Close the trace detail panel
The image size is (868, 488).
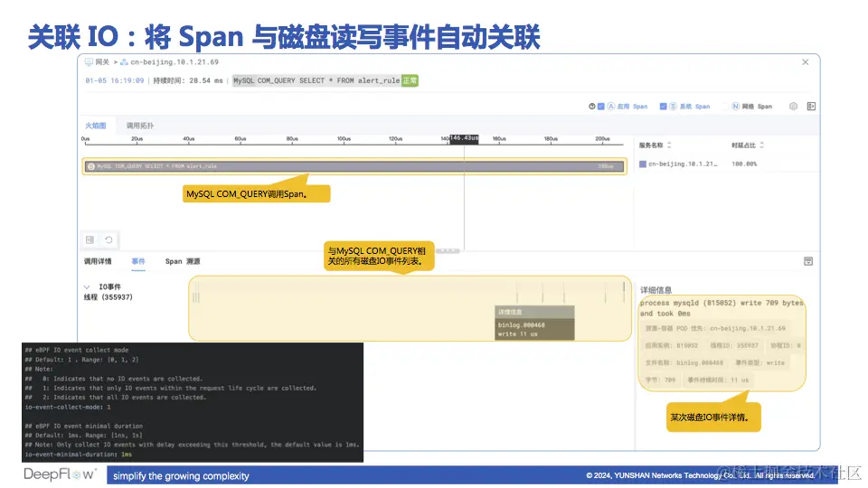[806, 62]
